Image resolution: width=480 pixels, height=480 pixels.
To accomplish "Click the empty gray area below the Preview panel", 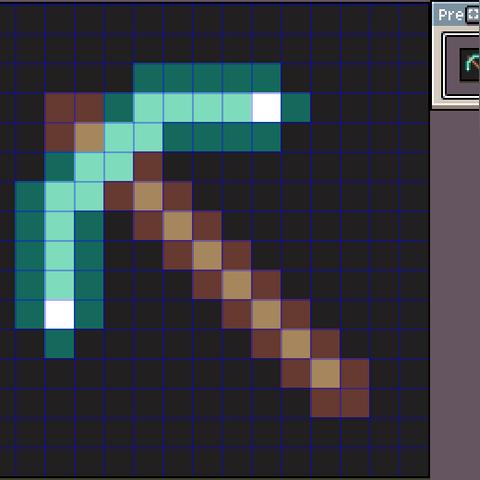I will click(x=455, y=293).
